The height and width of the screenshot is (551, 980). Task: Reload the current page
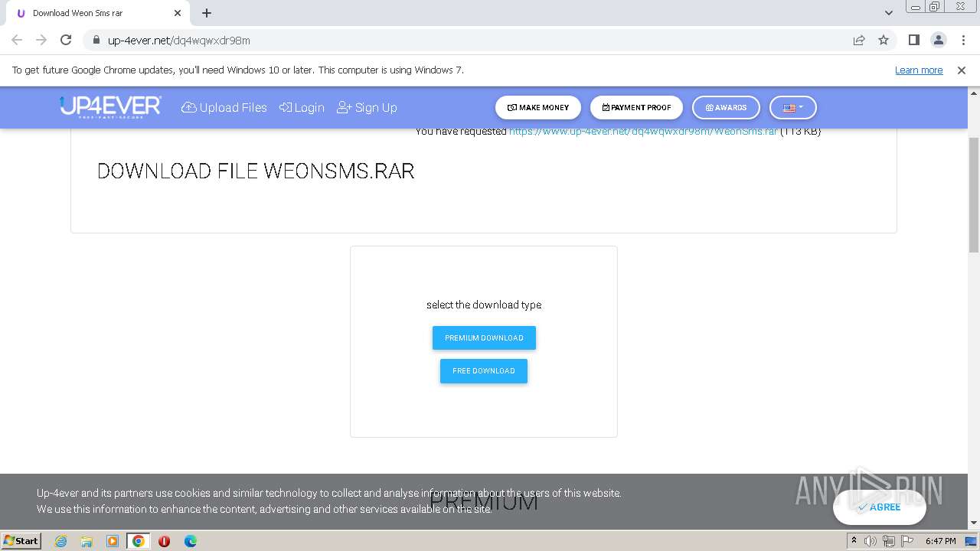(66, 40)
